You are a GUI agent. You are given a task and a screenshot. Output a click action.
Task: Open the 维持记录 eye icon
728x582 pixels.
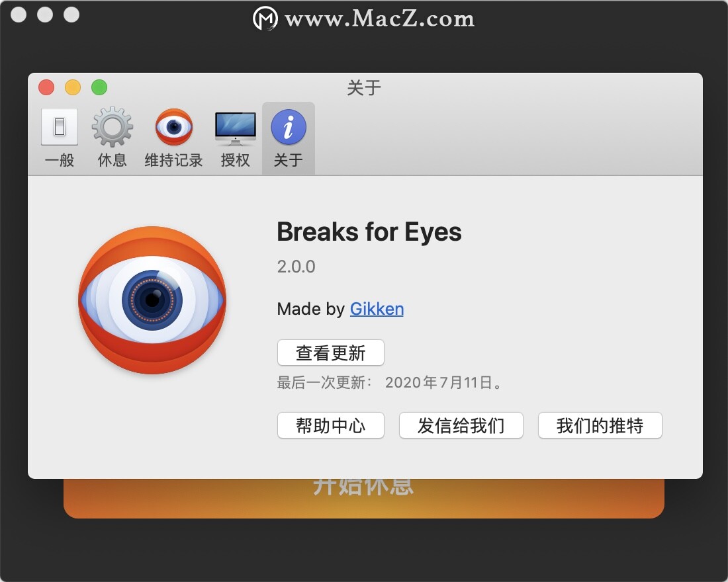tap(173, 127)
